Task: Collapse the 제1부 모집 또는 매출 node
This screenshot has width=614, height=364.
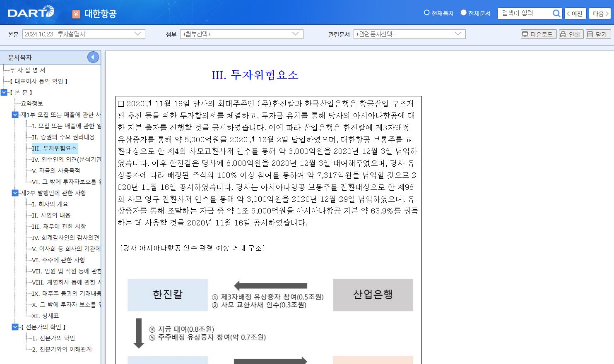Action: click(15, 115)
